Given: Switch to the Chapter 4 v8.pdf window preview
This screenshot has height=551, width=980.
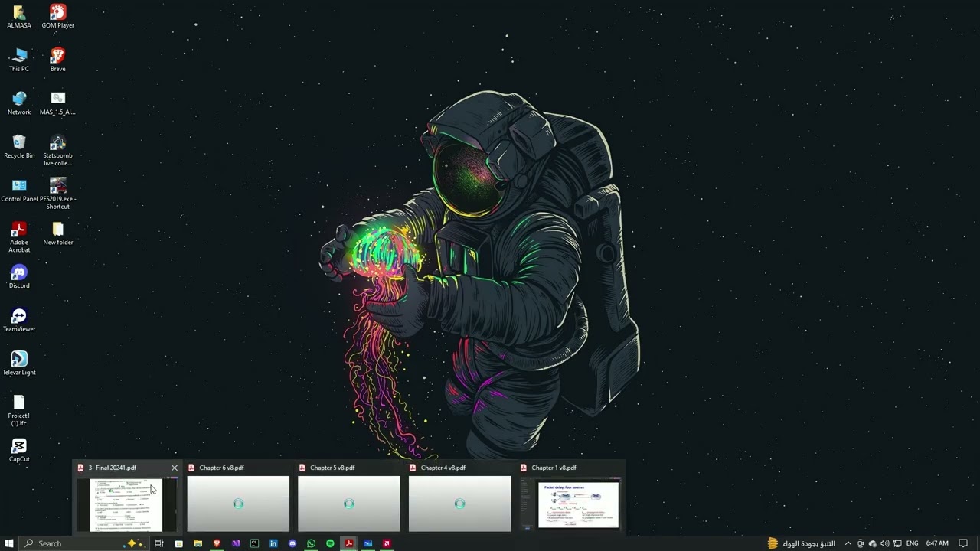Looking at the screenshot, I should pos(459,504).
